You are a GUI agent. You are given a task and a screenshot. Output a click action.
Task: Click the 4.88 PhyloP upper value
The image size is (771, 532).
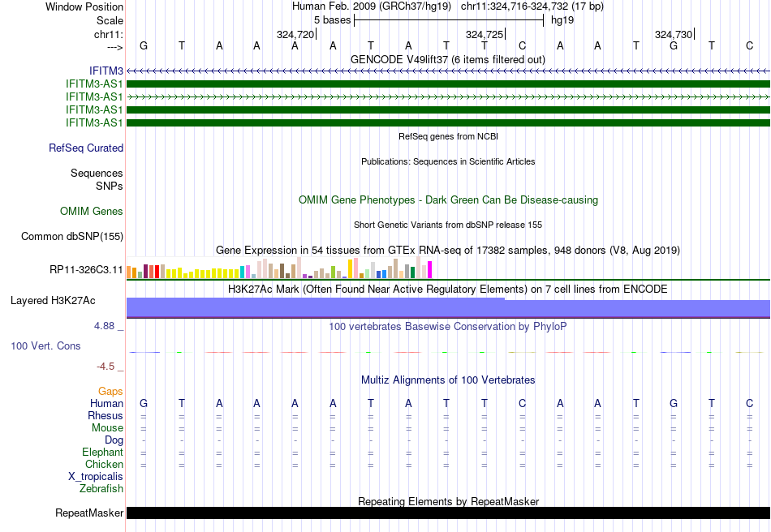pyautogui.click(x=104, y=326)
